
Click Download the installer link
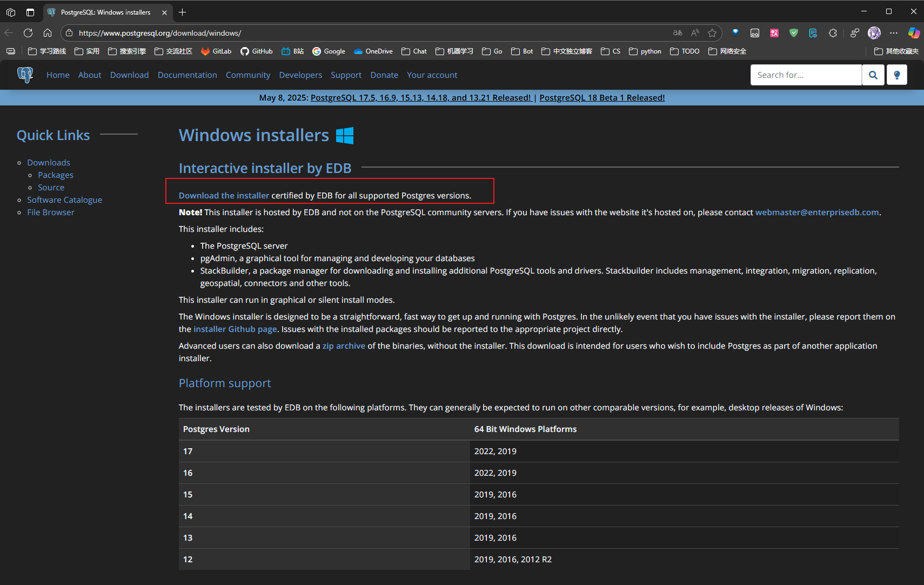click(224, 196)
